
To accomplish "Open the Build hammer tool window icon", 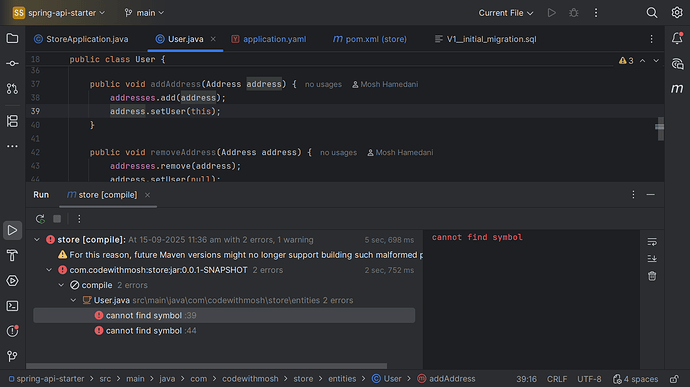I will [12, 255].
